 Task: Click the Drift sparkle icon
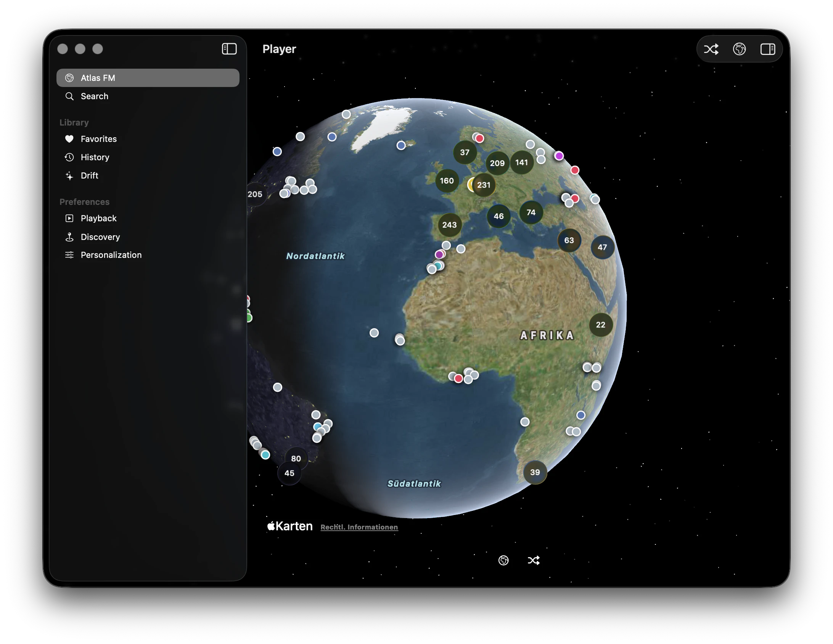point(69,175)
